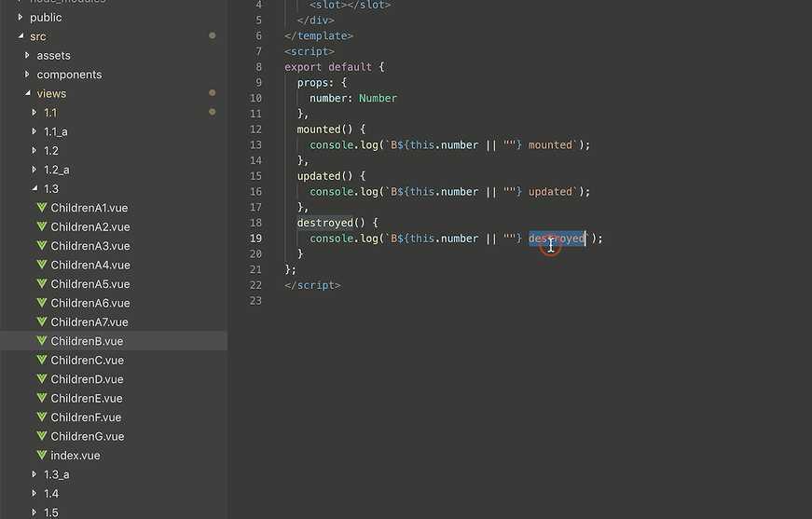The image size is (812, 519).
Task: Open ChildrenA1.vue file
Action: tap(89, 208)
